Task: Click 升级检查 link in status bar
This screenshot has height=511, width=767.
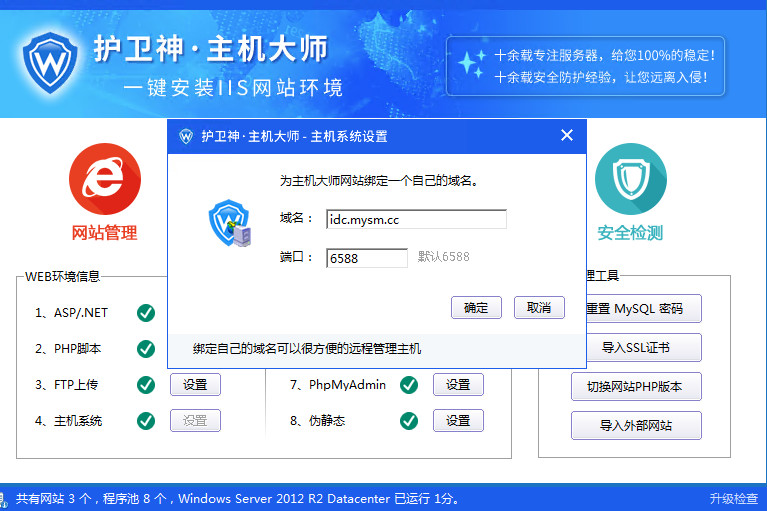Action: pyautogui.click(x=733, y=498)
